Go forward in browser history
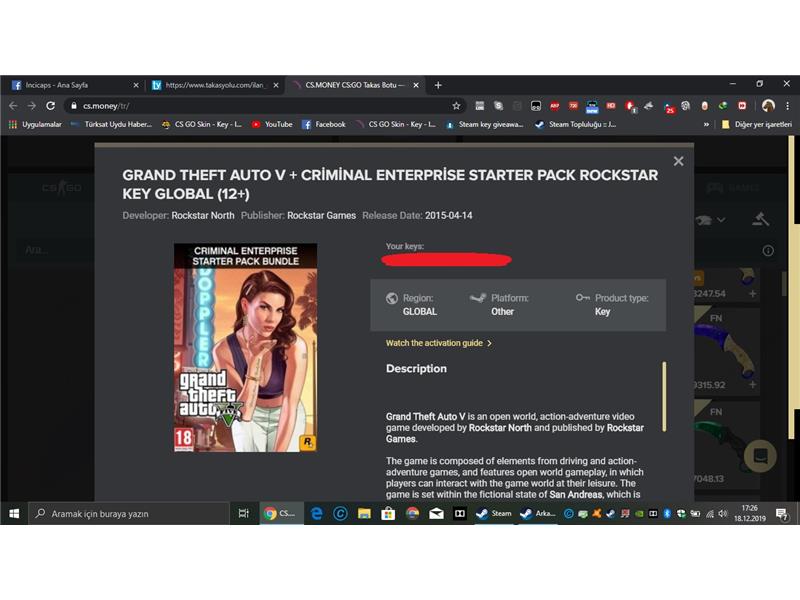Screen dimensions: 800x600 pos(32,106)
